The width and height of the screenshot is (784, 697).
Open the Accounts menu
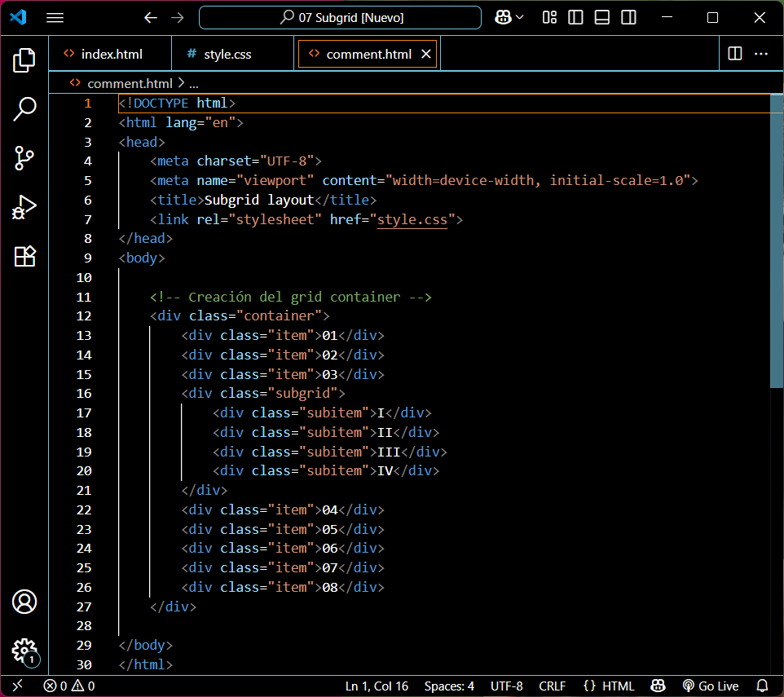pyautogui.click(x=24, y=602)
